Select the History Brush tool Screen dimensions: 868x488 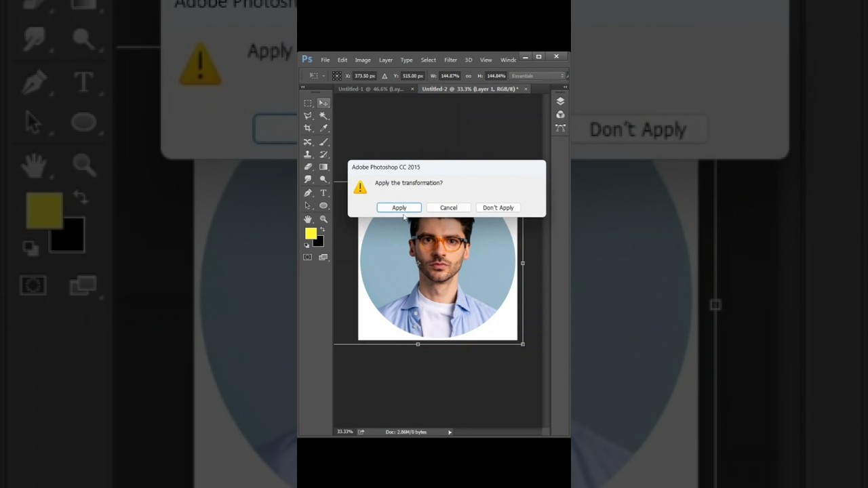pos(323,155)
